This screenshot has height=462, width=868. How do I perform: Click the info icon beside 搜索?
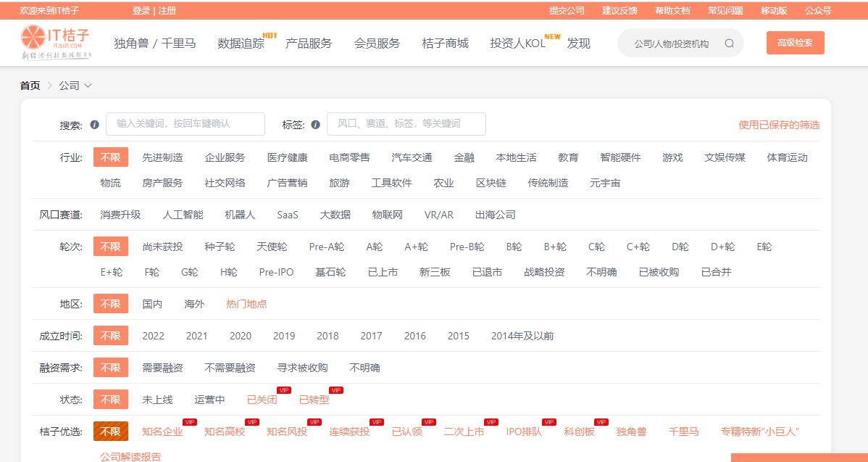pyautogui.click(x=94, y=124)
